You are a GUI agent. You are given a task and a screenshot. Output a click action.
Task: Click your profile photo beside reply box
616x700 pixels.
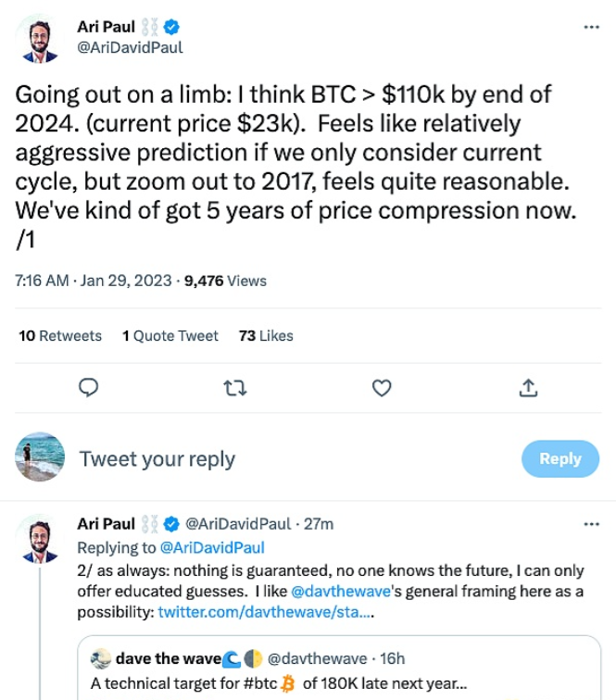(40, 458)
